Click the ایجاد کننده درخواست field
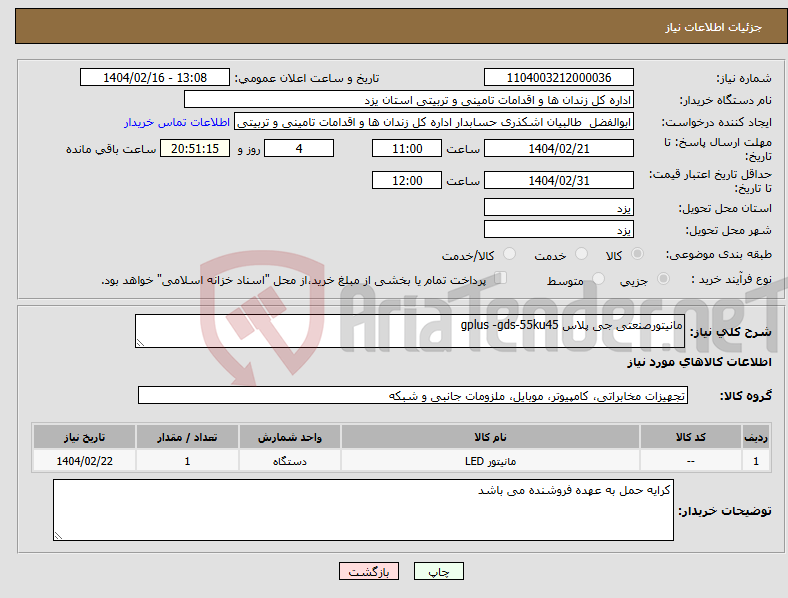The width and height of the screenshot is (788, 598). tap(434, 122)
